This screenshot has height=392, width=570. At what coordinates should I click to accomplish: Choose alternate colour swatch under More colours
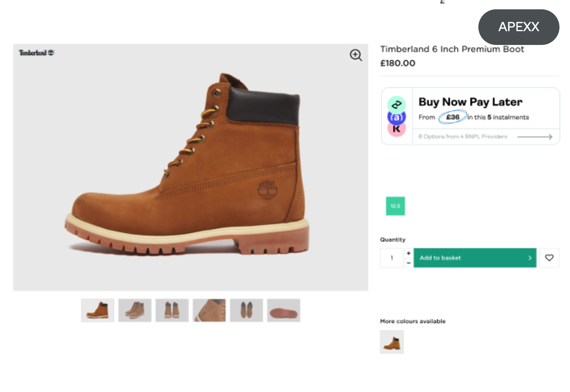click(392, 342)
